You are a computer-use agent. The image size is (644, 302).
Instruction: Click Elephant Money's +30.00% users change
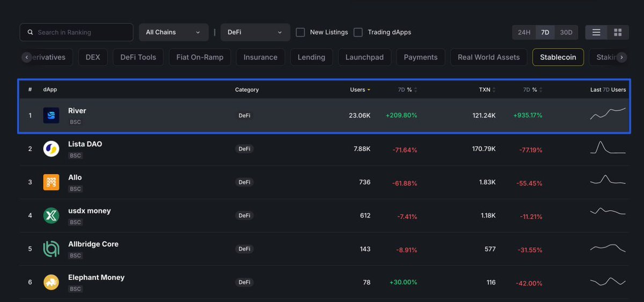[x=403, y=282]
